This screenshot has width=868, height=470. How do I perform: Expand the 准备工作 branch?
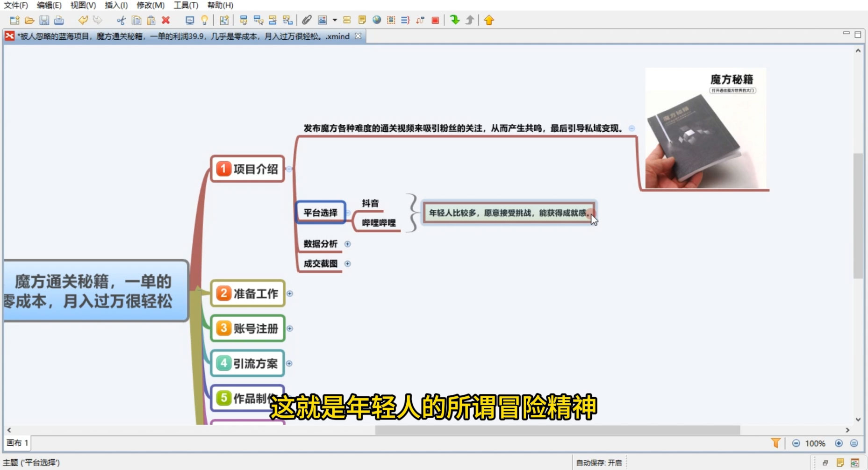[290, 293]
